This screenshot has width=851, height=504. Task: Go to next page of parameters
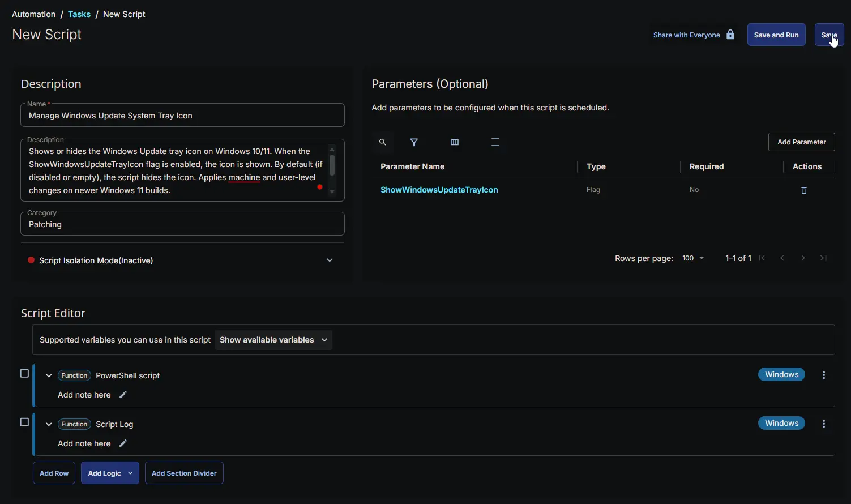click(x=803, y=258)
